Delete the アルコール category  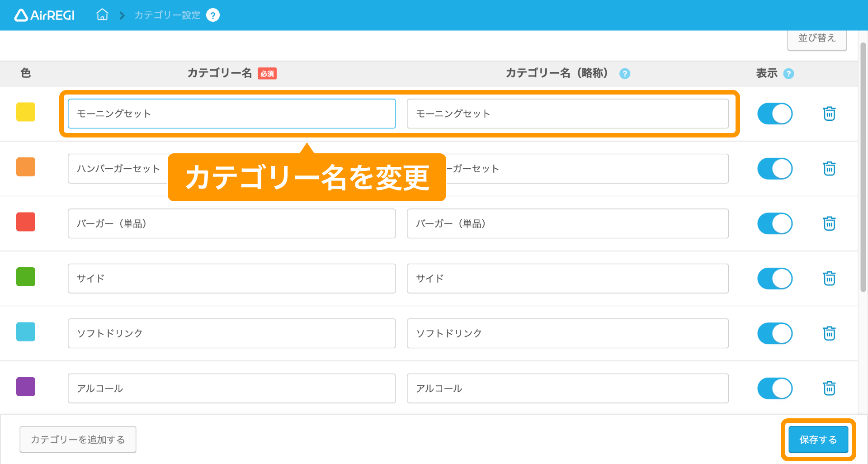coord(829,388)
